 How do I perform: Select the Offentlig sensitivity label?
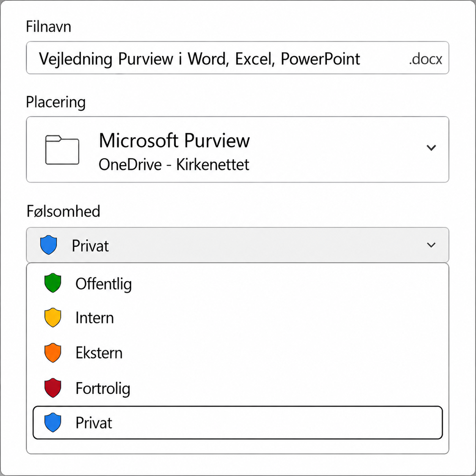238,284
